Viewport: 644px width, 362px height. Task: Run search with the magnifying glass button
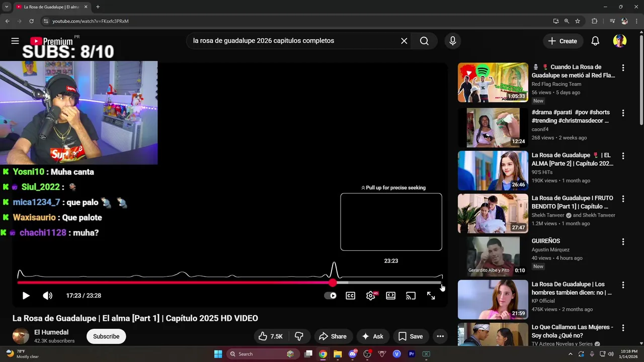pyautogui.click(x=424, y=41)
